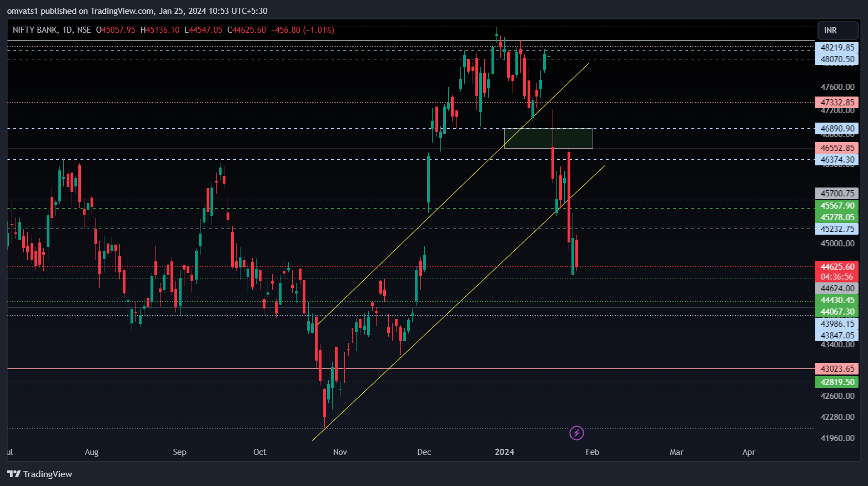Viewport: 868px width, 486px height.
Task: Click the close value C44625.60
Action: click(x=247, y=30)
